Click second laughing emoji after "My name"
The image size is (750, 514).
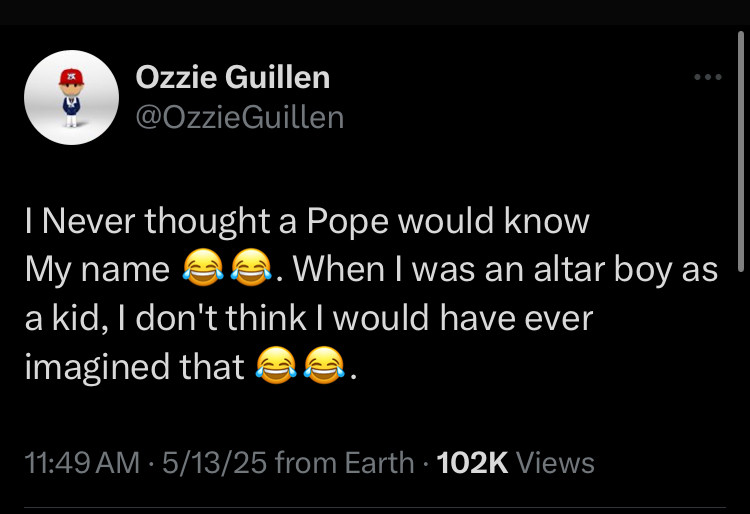(251, 268)
